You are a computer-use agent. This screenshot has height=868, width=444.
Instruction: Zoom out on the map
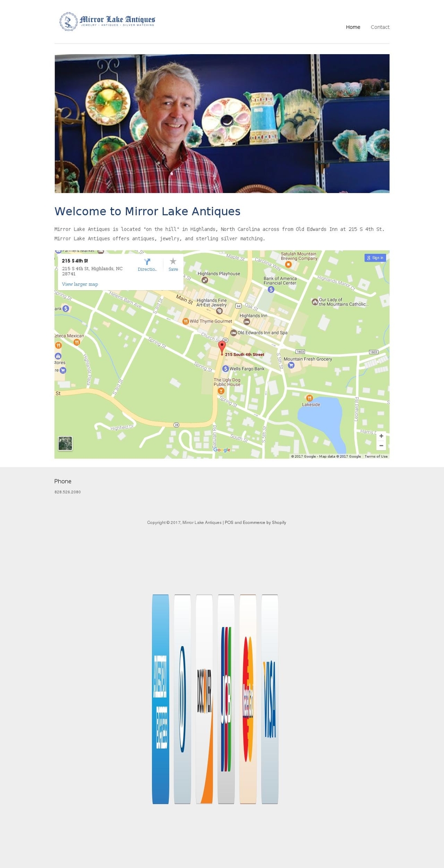pos(381,446)
